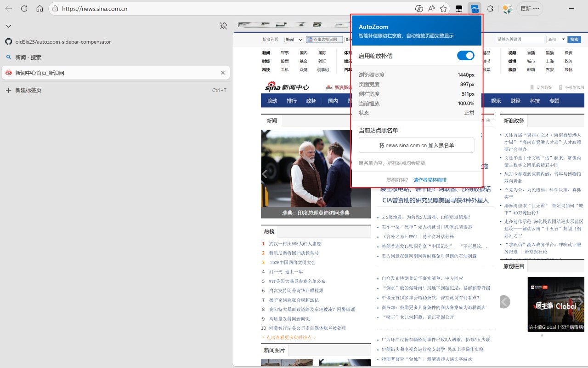Click the 军事 link in the top directory
Viewport: 588px width, 368px height.
coord(285,53)
